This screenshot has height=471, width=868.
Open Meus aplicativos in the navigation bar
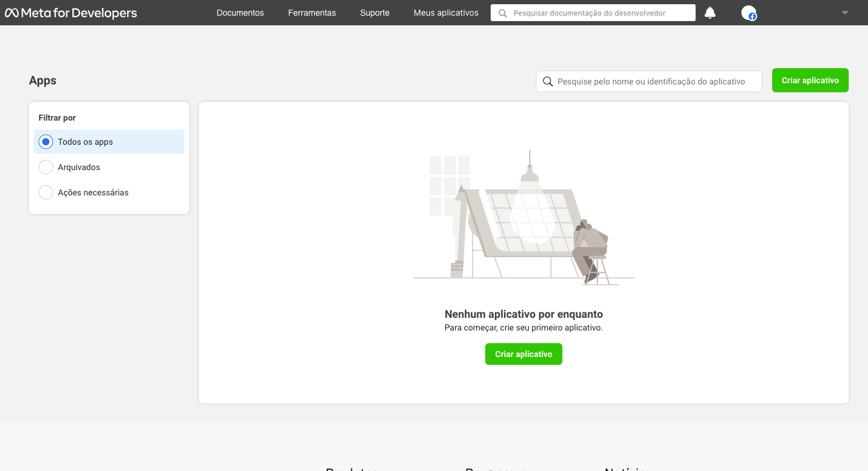pyautogui.click(x=446, y=13)
